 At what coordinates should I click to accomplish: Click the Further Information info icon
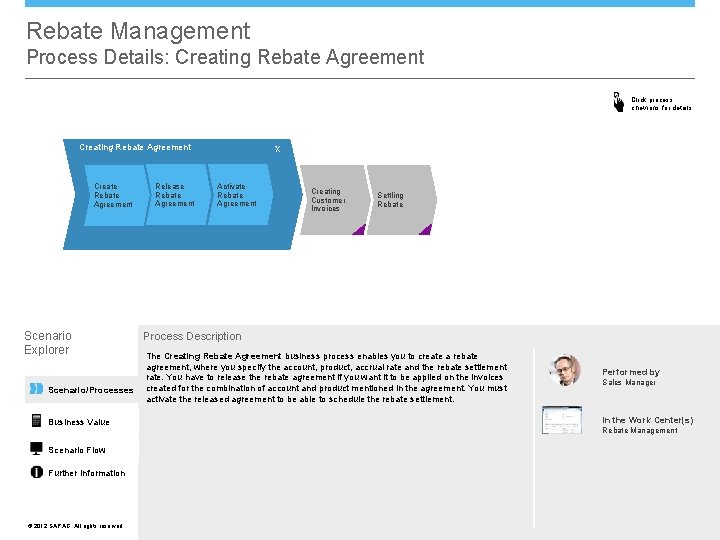37,472
